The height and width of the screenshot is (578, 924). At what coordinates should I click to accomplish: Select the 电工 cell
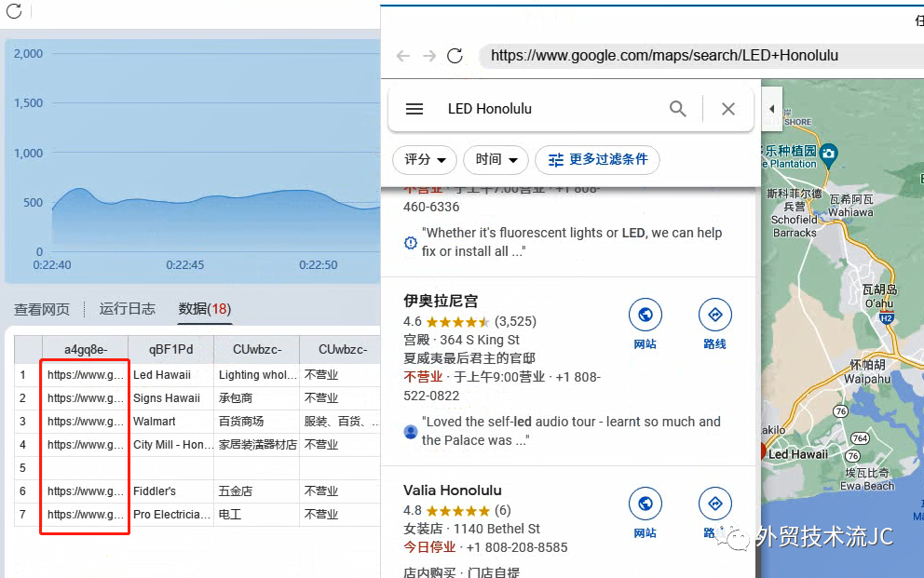coord(257,515)
